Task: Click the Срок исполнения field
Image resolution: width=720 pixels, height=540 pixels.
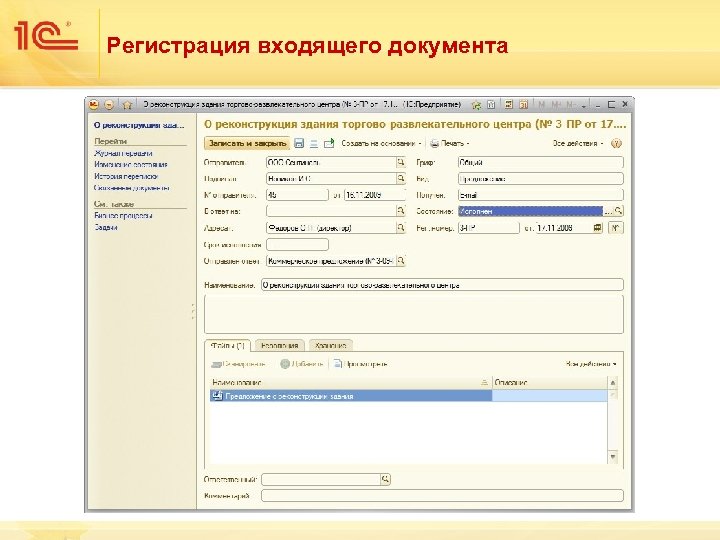Action: [x=297, y=244]
